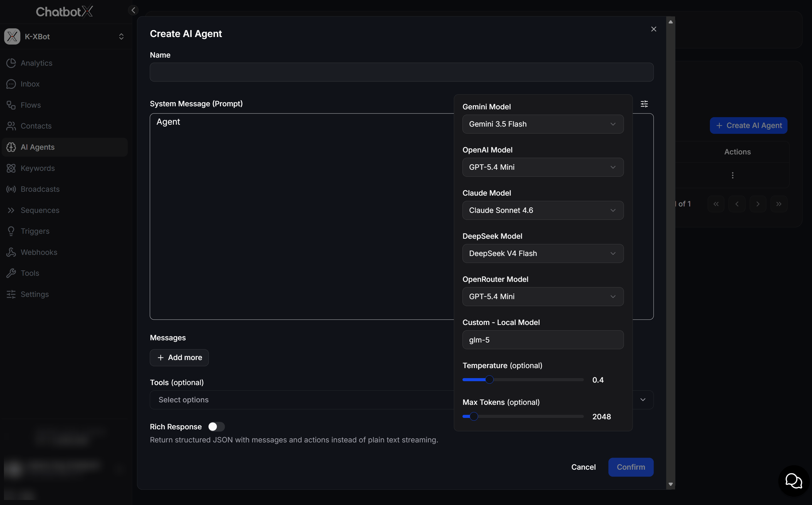The image size is (812, 505).
Task: Navigate to Broadcasts section
Action: (65, 189)
